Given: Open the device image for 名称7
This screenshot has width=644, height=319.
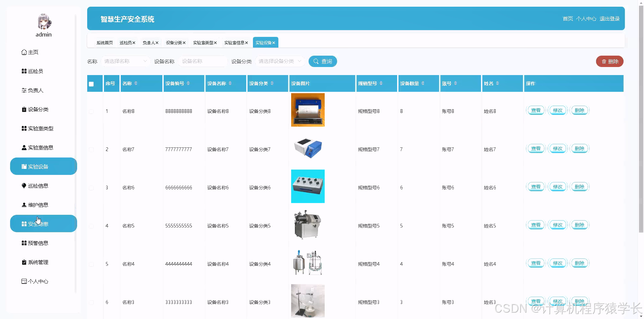Looking at the screenshot, I should [308, 148].
